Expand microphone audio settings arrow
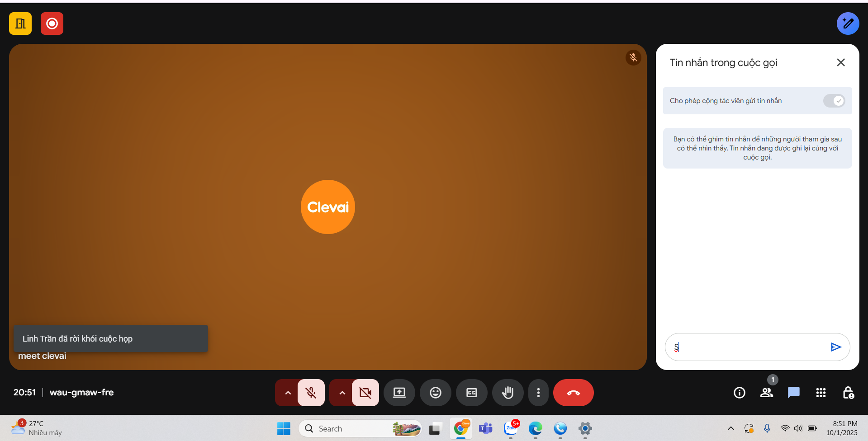The image size is (868, 441). pos(288,393)
